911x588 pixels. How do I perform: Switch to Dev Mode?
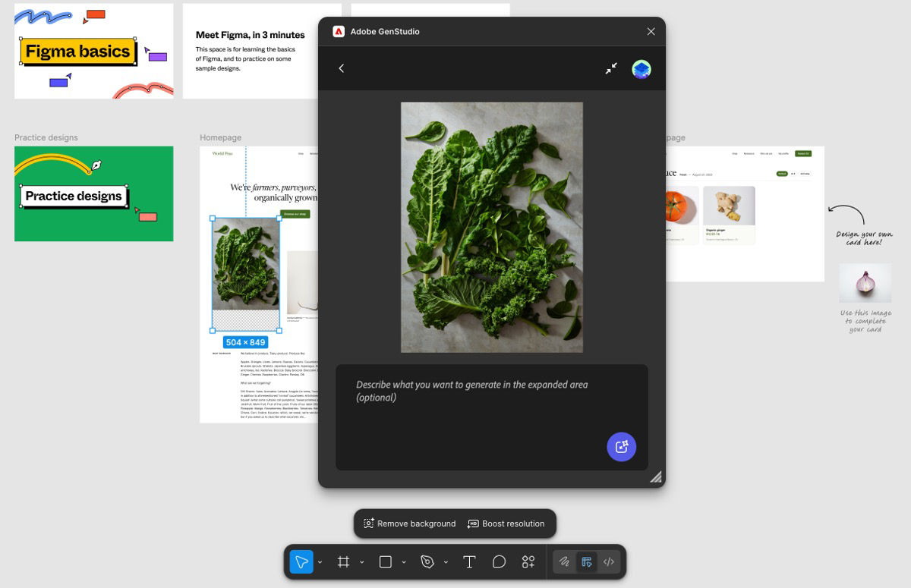click(x=609, y=561)
